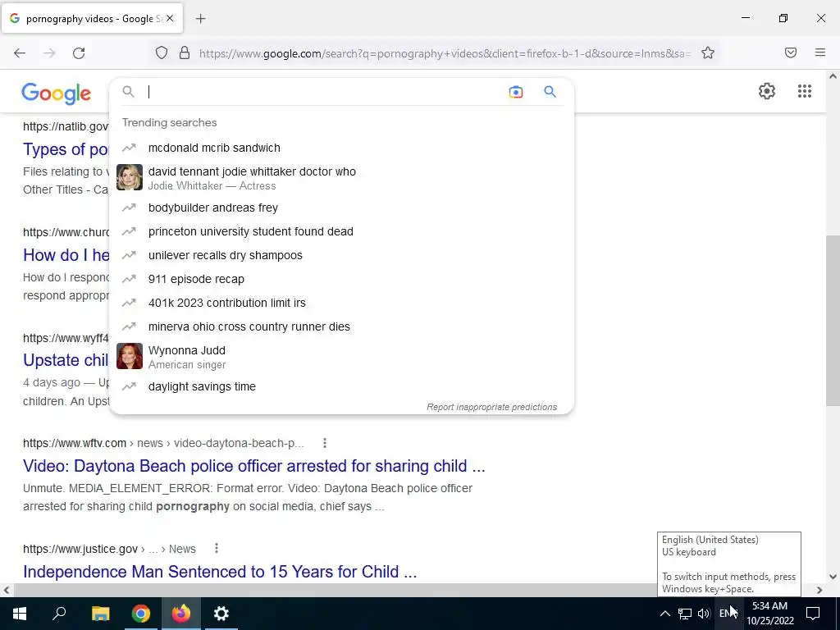Select minerva ohio cross country runner dies
Image resolution: width=840 pixels, height=630 pixels.
341,326
